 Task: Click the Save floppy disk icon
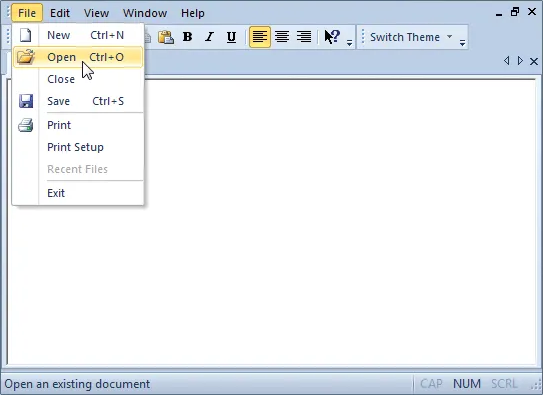click(x=26, y=101)
